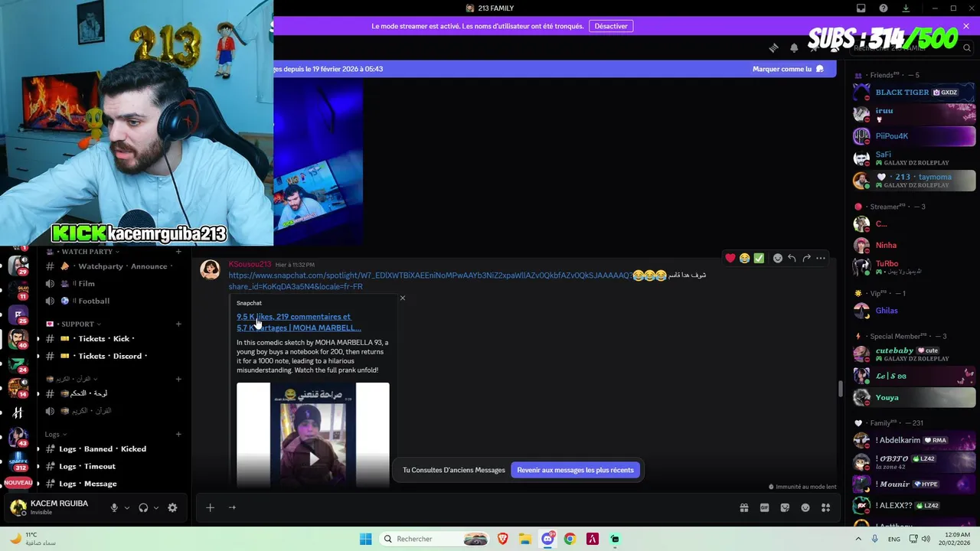
Task: Add channel to Logs category
Action: tap(178, 434)
